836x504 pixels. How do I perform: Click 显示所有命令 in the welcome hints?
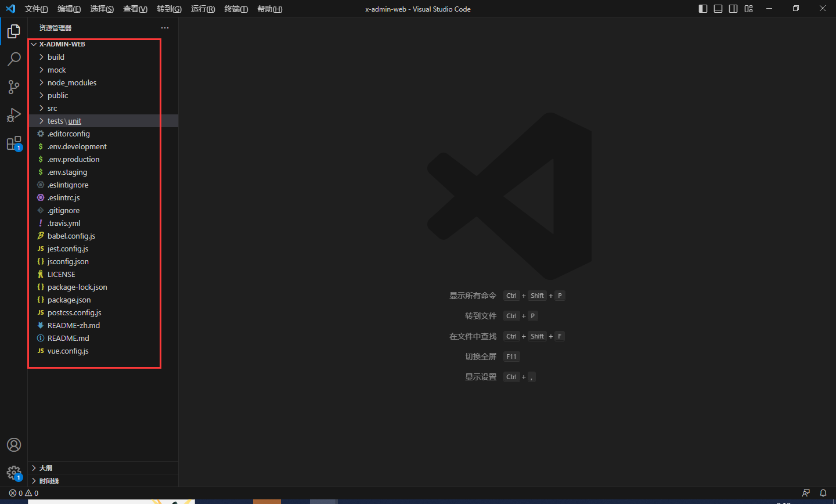tap(473, 296)
